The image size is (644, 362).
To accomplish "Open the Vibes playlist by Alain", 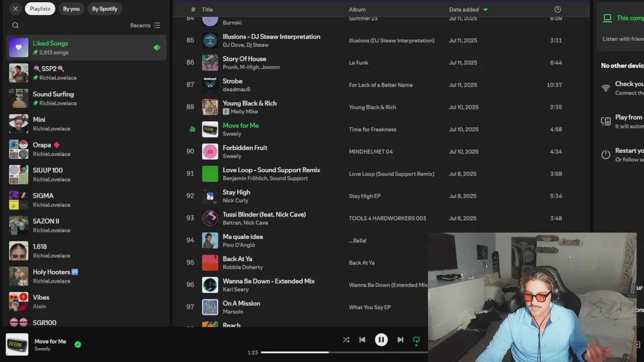I will (86, 301).
